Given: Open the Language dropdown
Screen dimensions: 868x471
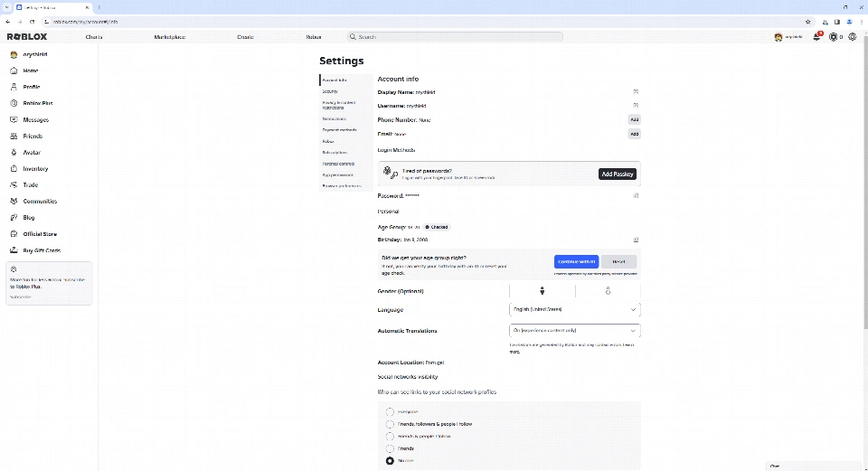Looking at the screenshot, I should [575, 309].
